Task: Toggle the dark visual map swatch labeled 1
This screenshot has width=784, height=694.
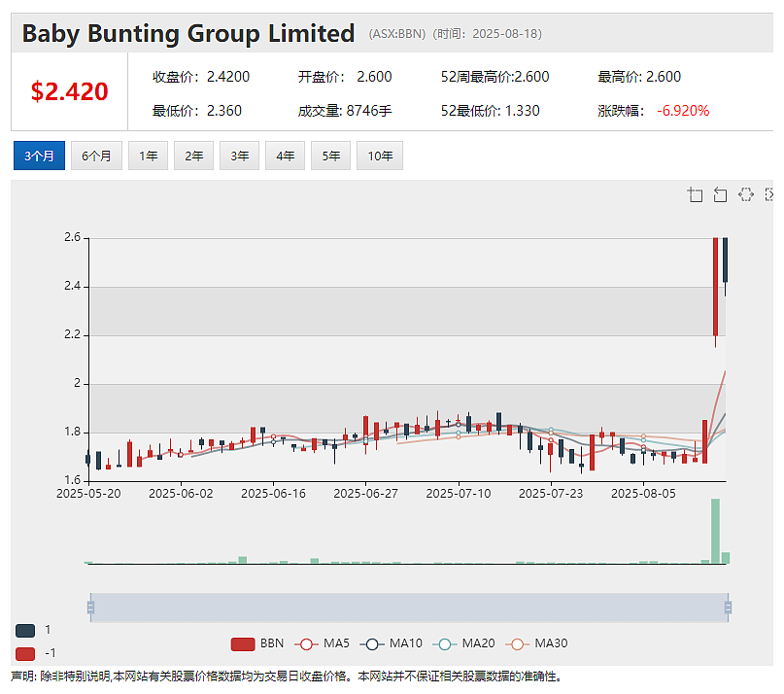Action: coord(25,631)
